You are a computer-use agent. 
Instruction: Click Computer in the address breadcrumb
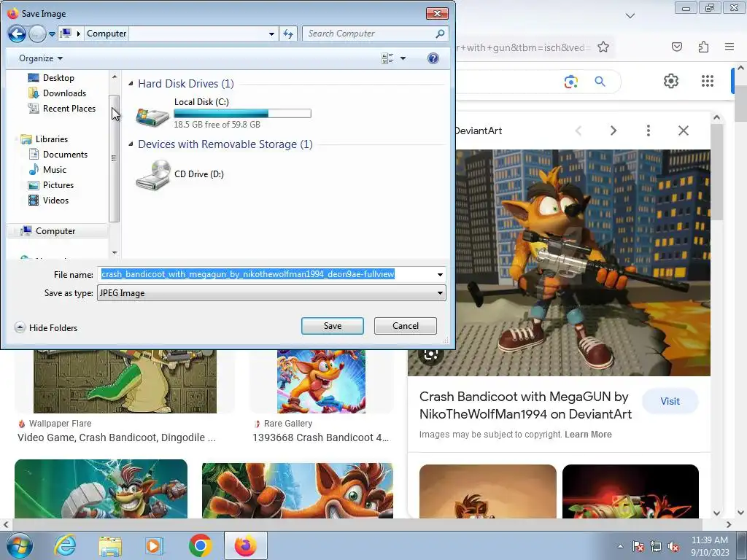(107, 34)
